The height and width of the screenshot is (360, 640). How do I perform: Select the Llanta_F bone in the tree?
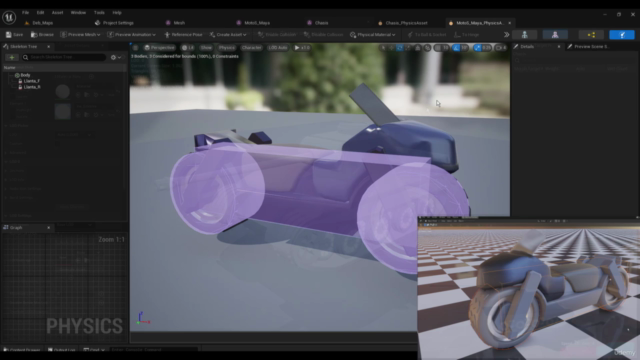tap(31, 81)
